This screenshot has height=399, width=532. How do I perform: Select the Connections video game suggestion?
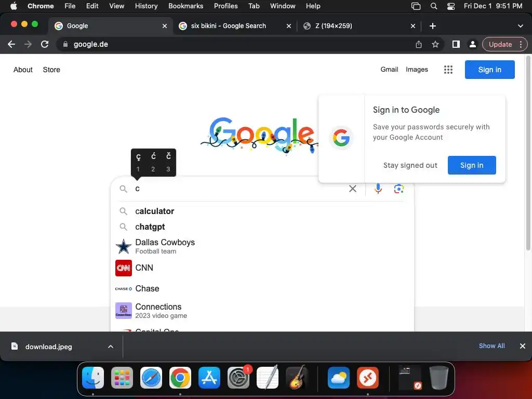[x=262, y=311]
